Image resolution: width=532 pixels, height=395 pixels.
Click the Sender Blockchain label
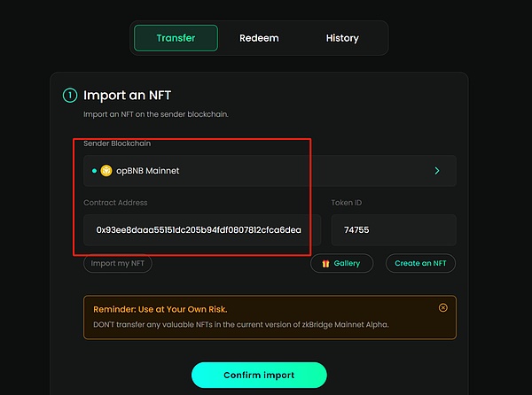(x=116, y=143)
